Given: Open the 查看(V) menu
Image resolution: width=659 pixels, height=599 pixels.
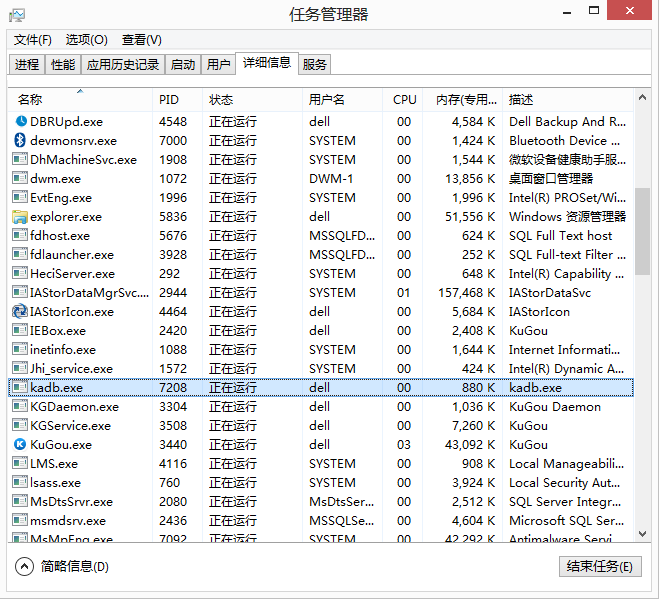Looking at the screenshot, I should point(142,40).
